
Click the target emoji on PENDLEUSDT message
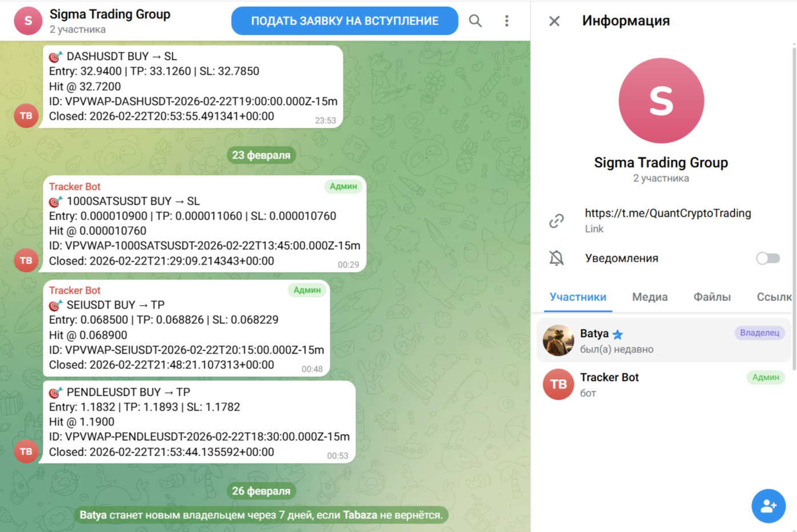coord(55,392)
